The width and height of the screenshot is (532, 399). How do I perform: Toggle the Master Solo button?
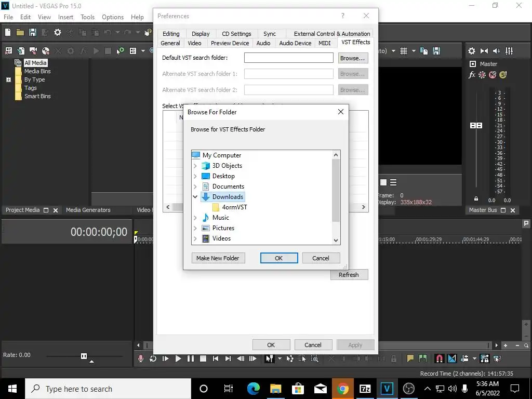(x=503, y=75)
